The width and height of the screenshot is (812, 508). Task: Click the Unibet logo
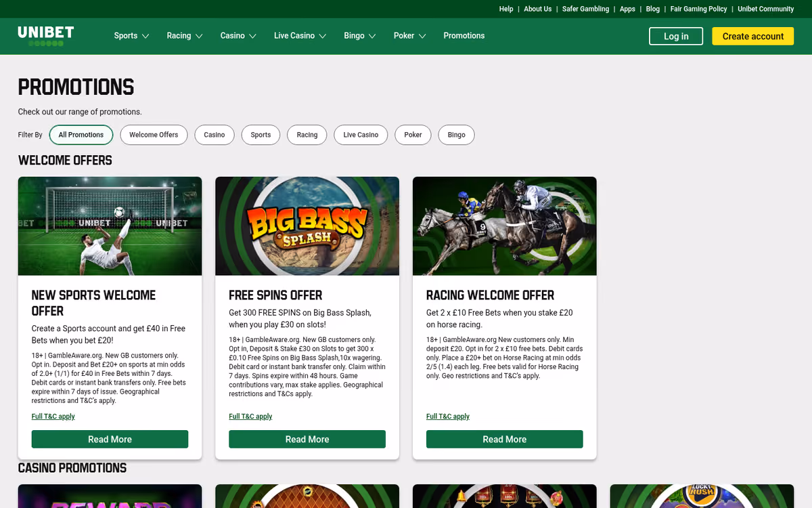click(x=46, y=36)
